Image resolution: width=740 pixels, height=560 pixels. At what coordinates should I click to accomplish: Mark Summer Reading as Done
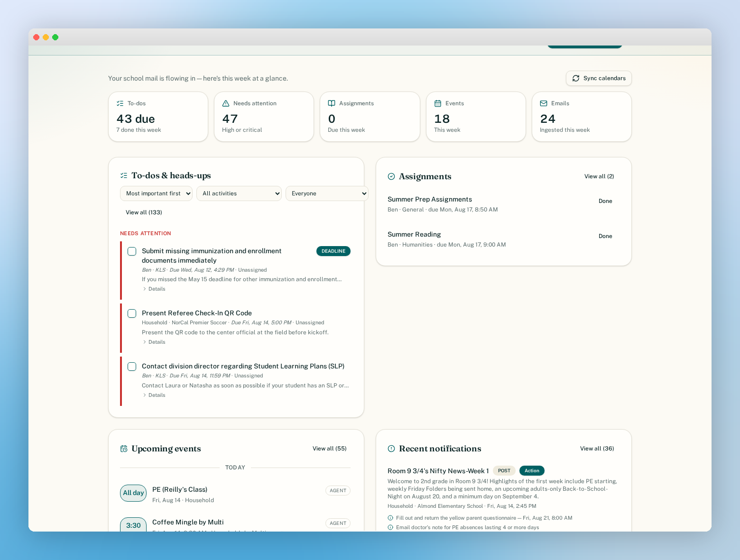coord(605,236)
